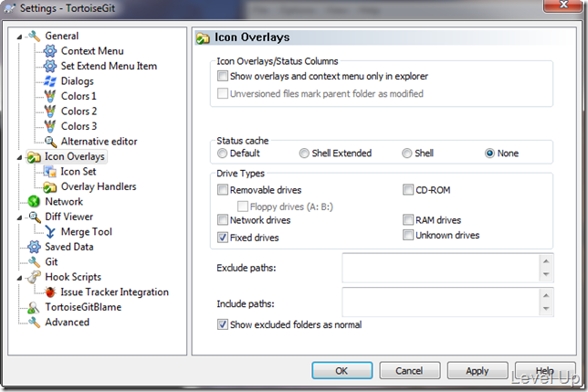Click Exclude paths scrollbar down arrow

point(546,275)
